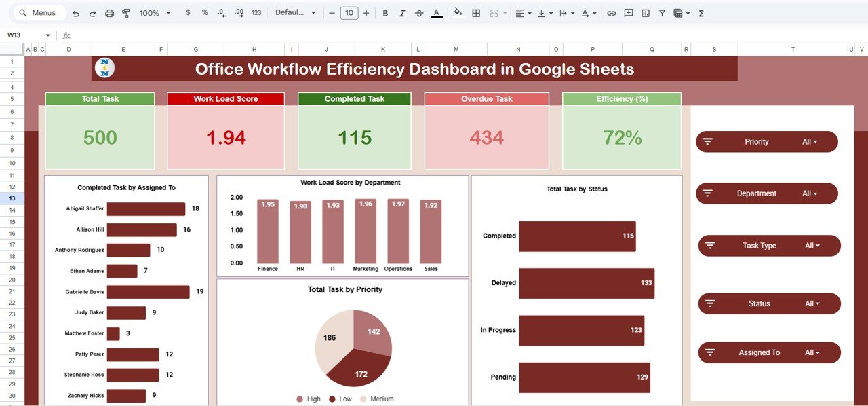This screenshot has width=868, height=406.
Task: Select the Paint format tool
Action: [x=125, y=13]
